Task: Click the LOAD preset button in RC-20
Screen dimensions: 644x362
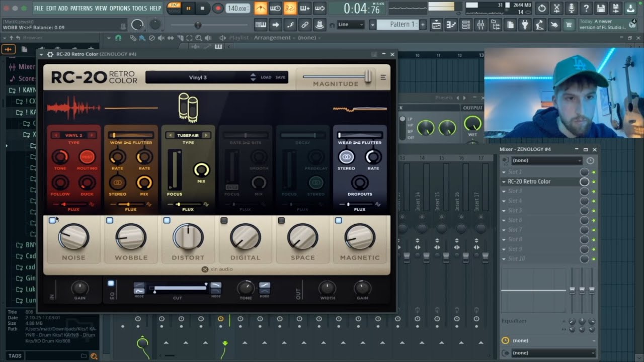Action: (266, 77)
